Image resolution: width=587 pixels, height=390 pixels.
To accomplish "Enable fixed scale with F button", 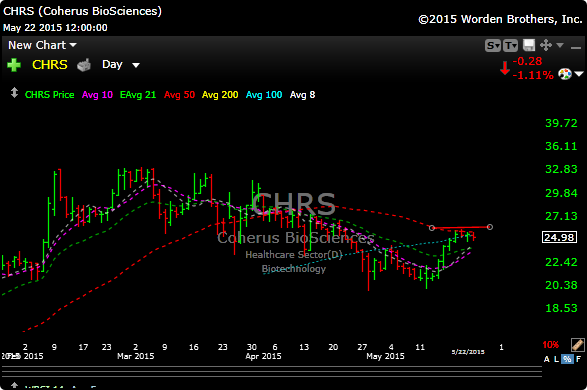I will [578, 359].
